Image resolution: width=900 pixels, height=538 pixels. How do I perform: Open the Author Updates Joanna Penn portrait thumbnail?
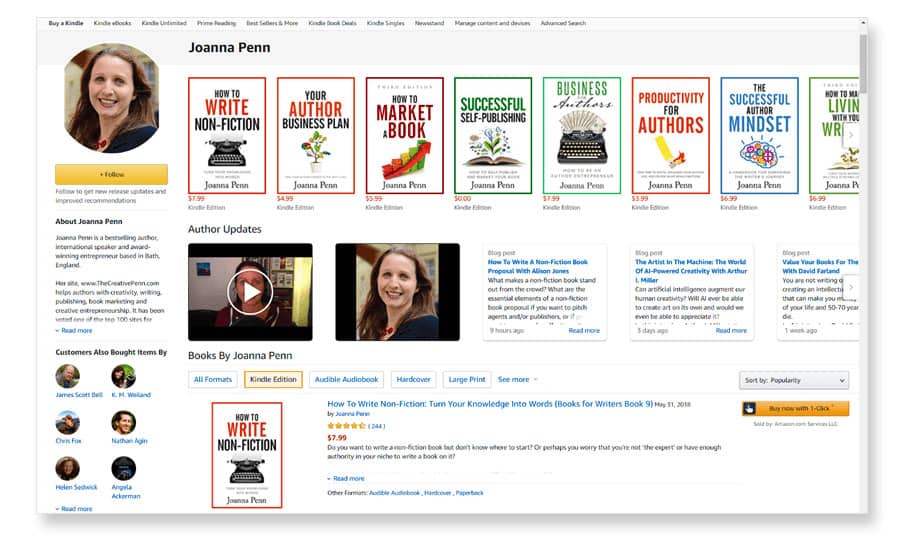point(397,292)
